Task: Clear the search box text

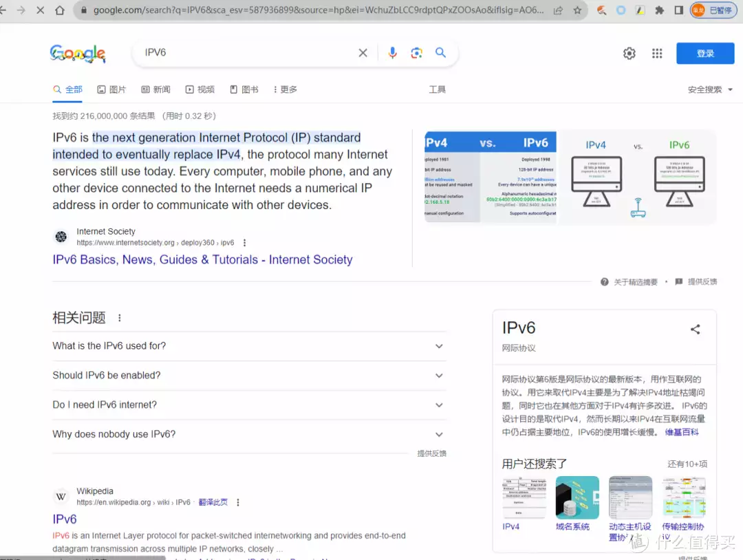Action: (363, 52)
